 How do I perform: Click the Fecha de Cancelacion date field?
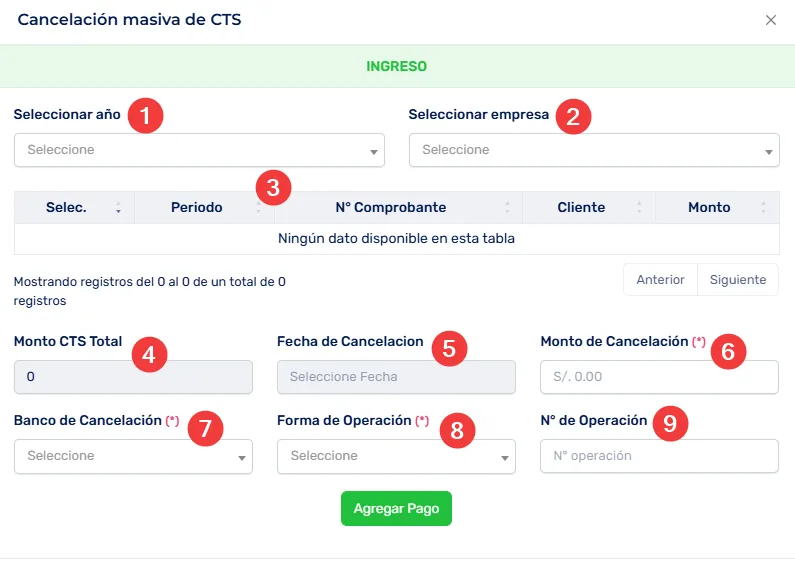pos(396,377)
